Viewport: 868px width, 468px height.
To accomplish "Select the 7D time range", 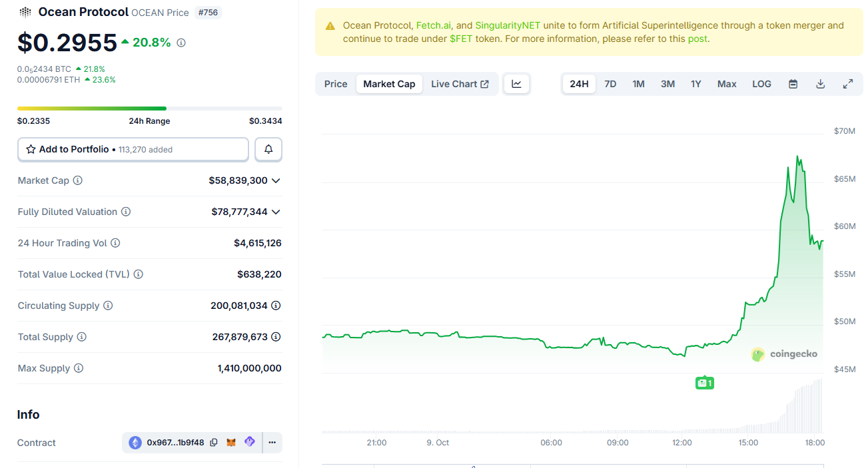I will coord(610,84).
